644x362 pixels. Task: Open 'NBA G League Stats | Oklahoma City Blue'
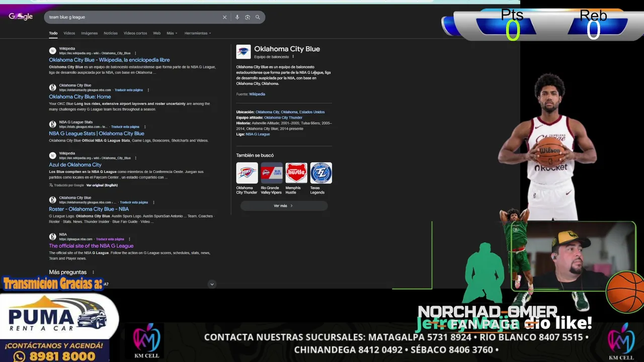pos(97,133)
